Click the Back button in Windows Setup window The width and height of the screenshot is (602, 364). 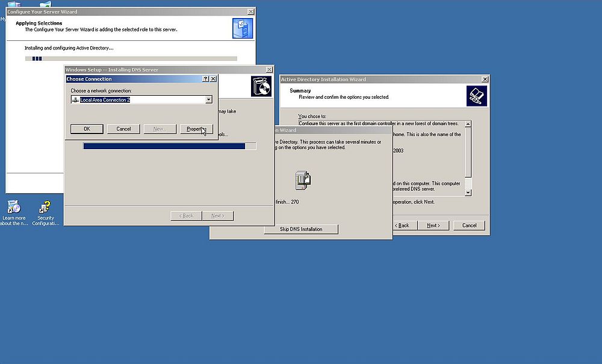[186, 215]
